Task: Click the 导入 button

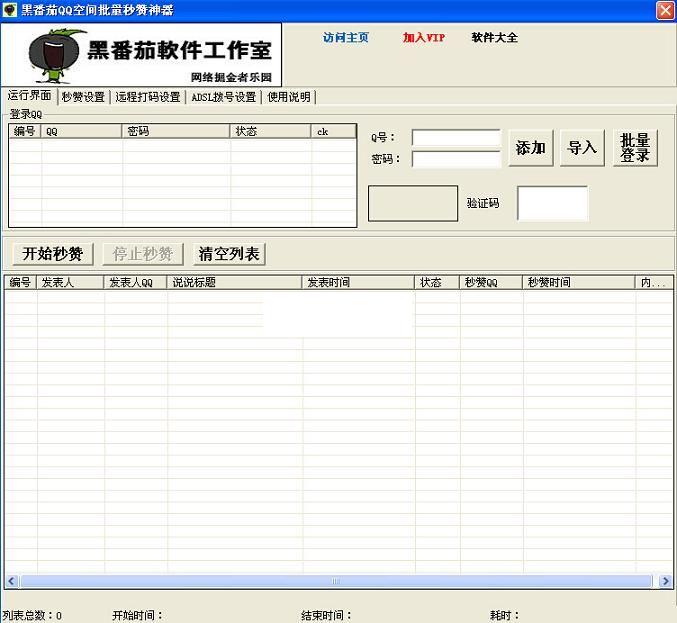Action: point(582,148)
